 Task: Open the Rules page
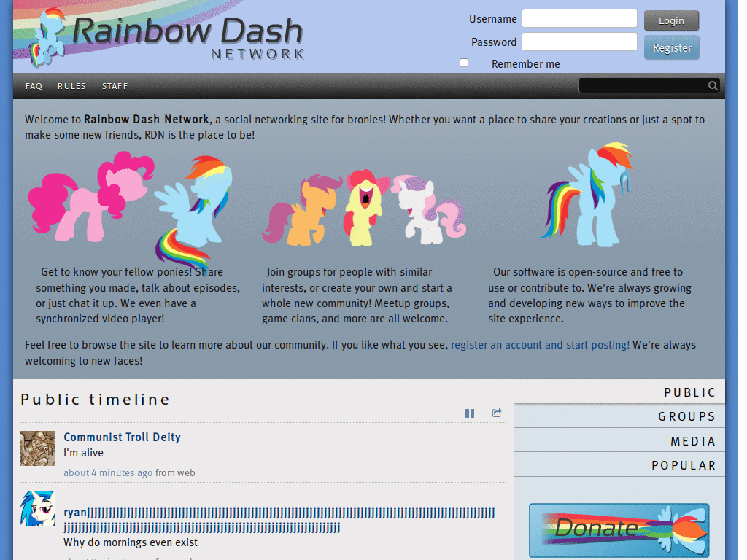tap(71, 86)
